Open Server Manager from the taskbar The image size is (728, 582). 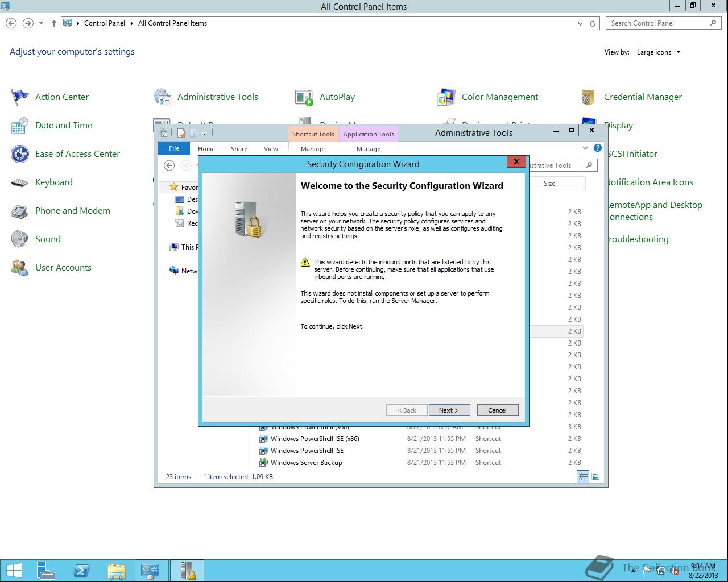45,571
